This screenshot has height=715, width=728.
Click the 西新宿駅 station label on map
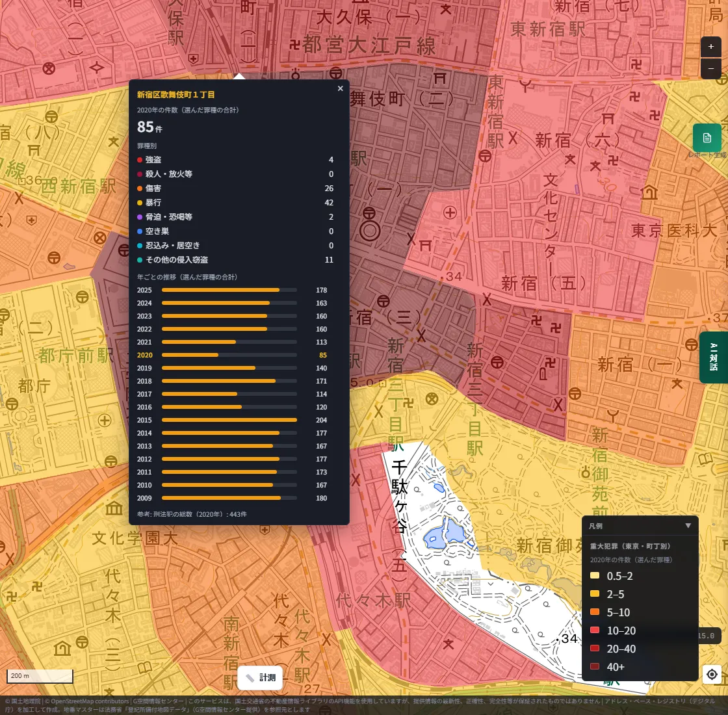coord(79,187)
